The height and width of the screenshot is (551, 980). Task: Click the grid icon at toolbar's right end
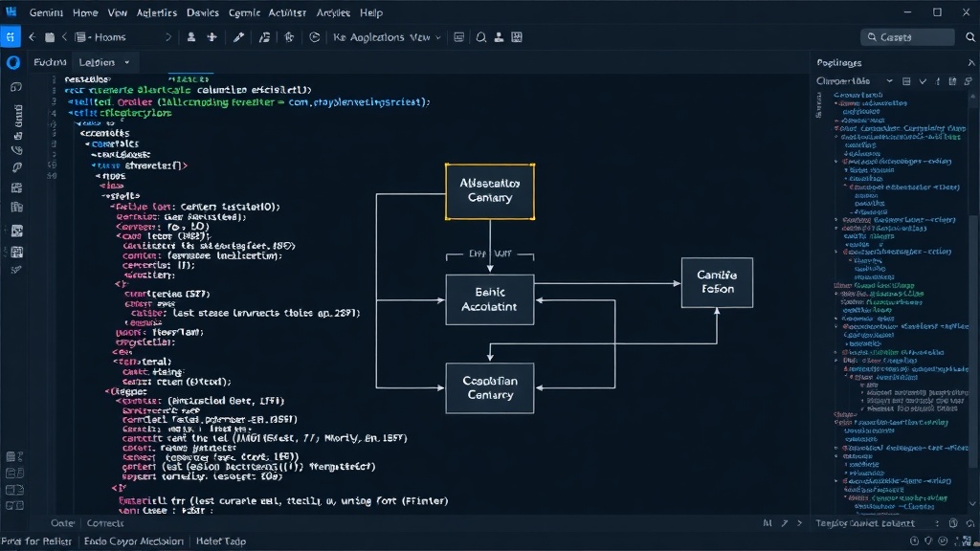[517, 37]
